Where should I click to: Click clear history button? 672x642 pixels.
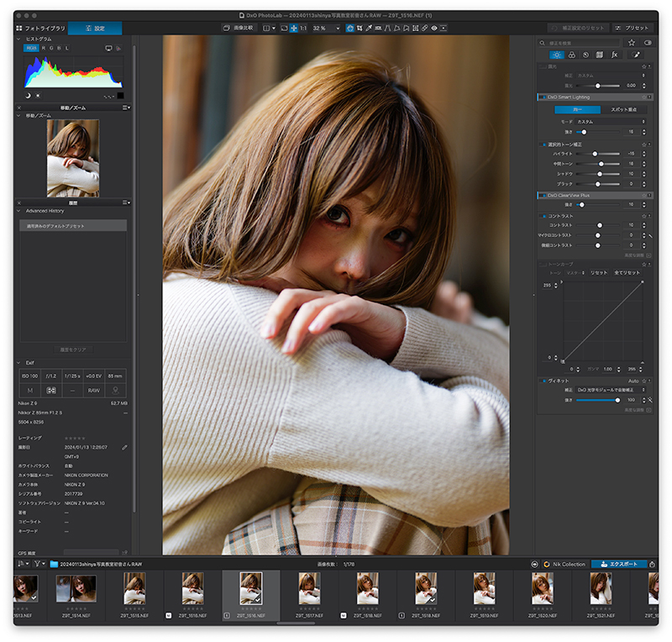[73, 350]
